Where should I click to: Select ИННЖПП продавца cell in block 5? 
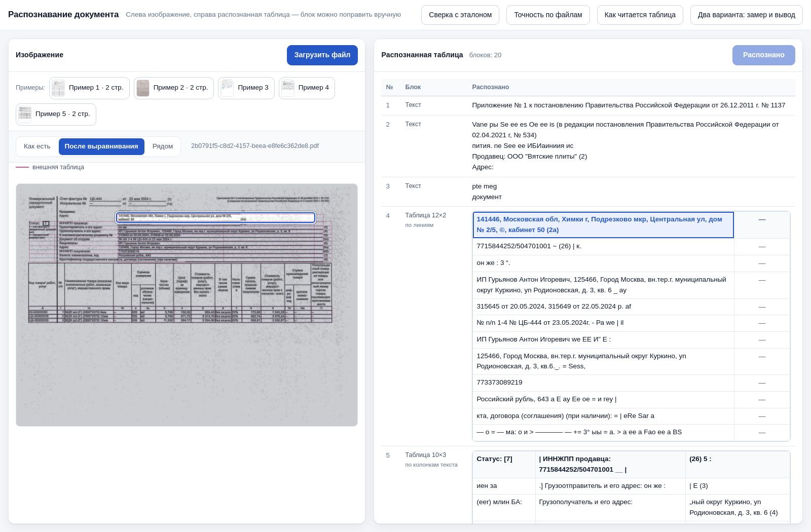coord(610,464)
